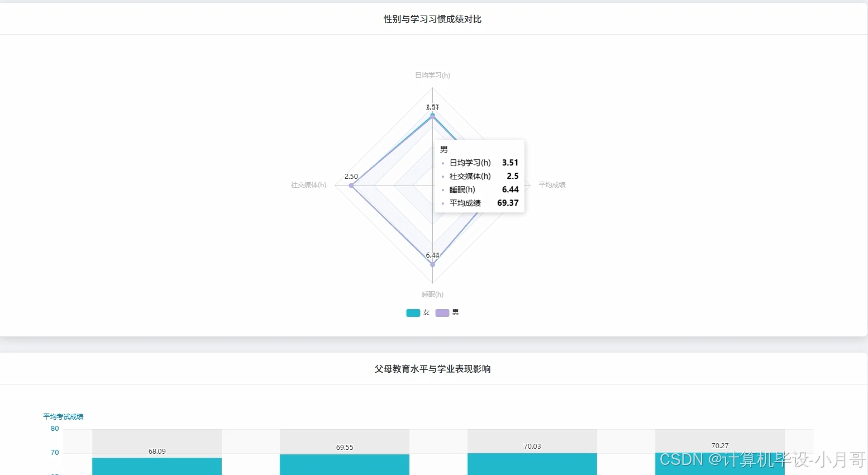Click the radar data point at top vertex
The width and height of the screenshot is (868, 475).
432,116
